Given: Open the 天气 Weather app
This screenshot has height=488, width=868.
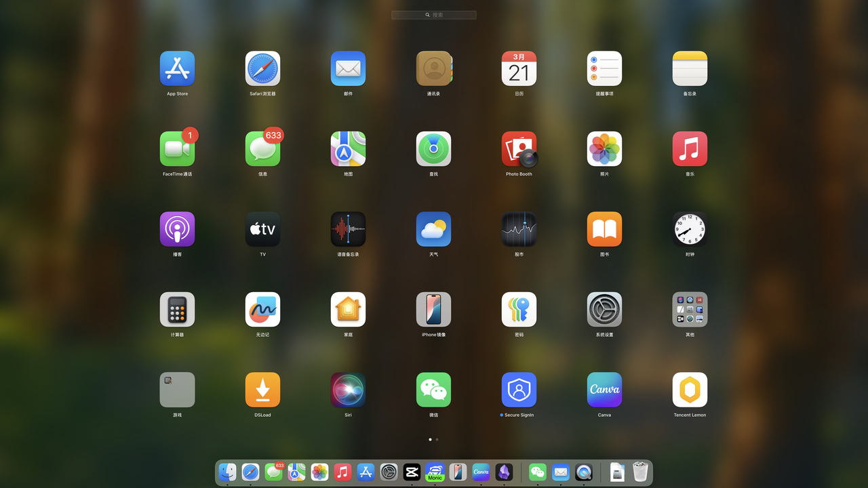Looking at the screenshot, I should tap(433, 229).
